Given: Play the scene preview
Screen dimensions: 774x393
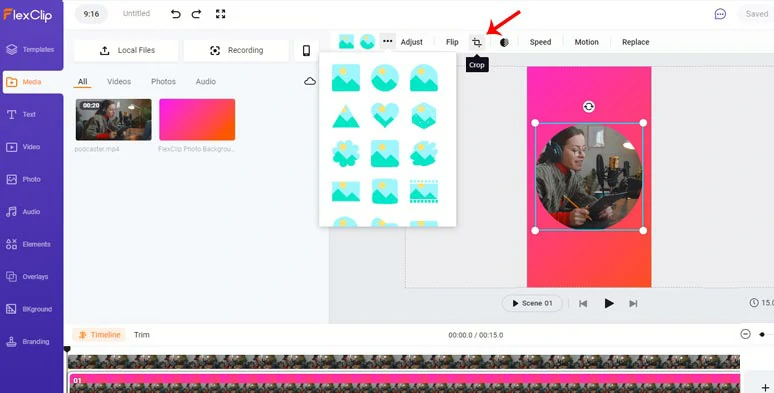Looking at the screenshot, I should point(609,303).
